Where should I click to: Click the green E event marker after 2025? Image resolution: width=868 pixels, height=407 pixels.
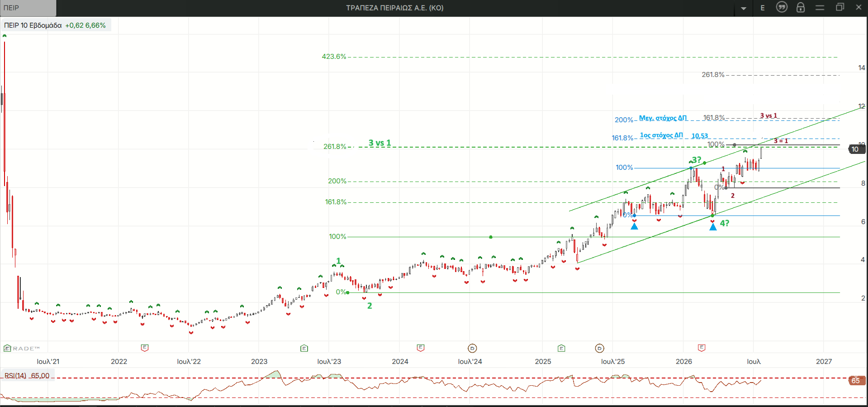coord(561,348)
